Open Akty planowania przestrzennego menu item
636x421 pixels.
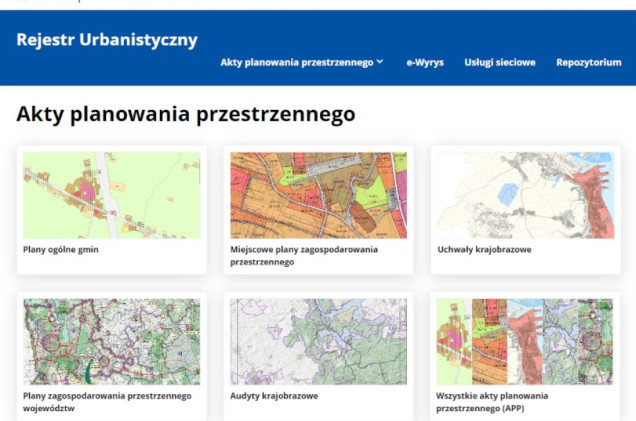(297, 62)
